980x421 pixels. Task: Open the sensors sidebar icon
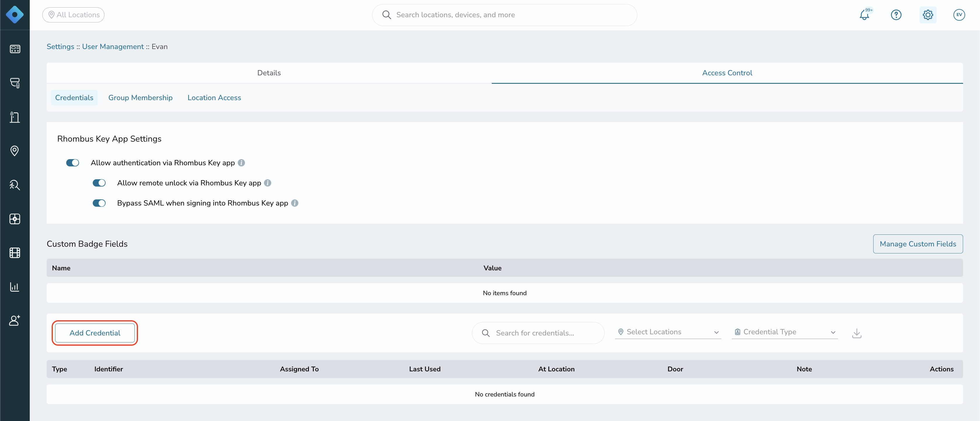pos(15,219)
